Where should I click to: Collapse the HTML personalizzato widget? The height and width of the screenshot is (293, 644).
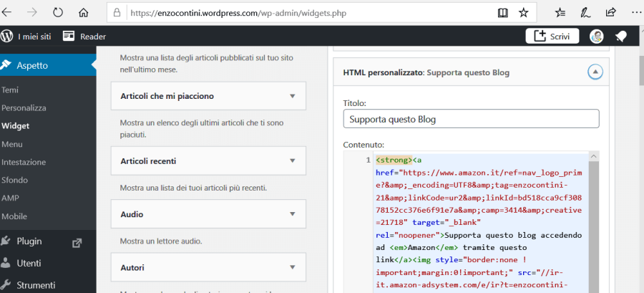[x=595, y=72]
